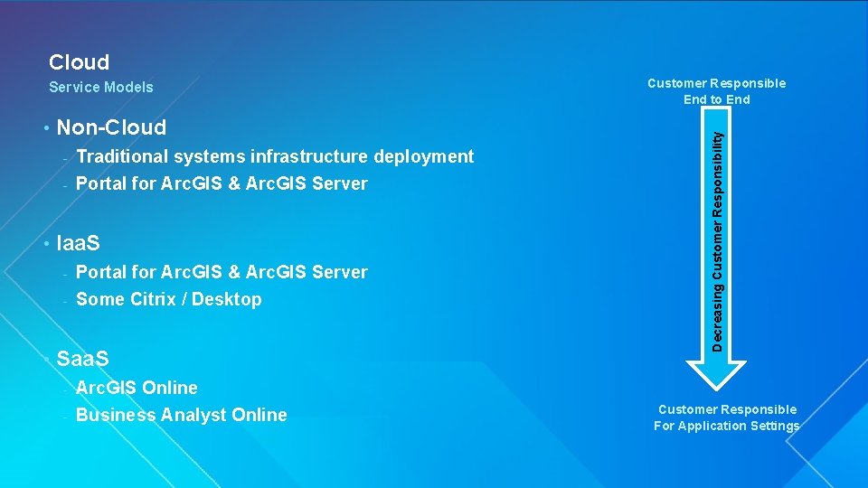Click 'Portal for ArcGIS & ArcGIS Server' under IaaS
This screenshot has height=488, width=868.
point(222,272)
